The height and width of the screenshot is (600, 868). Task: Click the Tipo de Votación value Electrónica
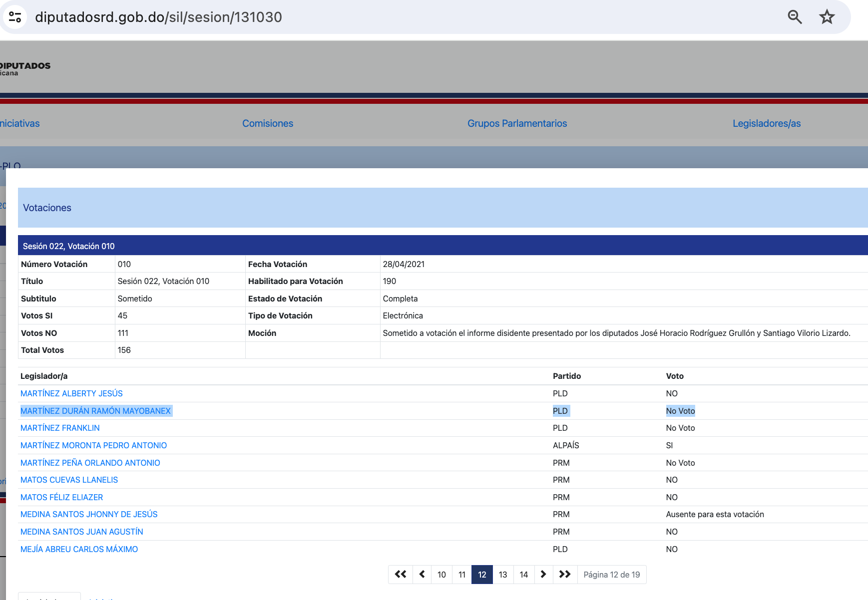tap(403, 315)
